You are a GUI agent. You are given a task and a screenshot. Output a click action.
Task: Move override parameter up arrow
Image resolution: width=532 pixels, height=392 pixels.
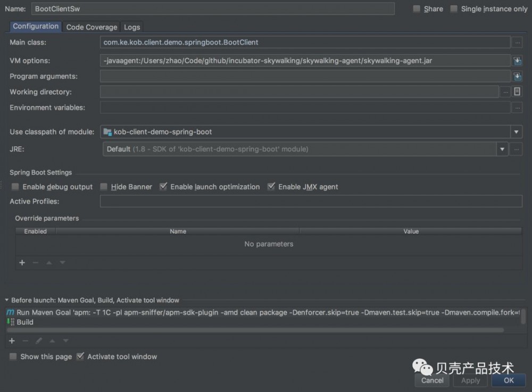tap(49, 263)
